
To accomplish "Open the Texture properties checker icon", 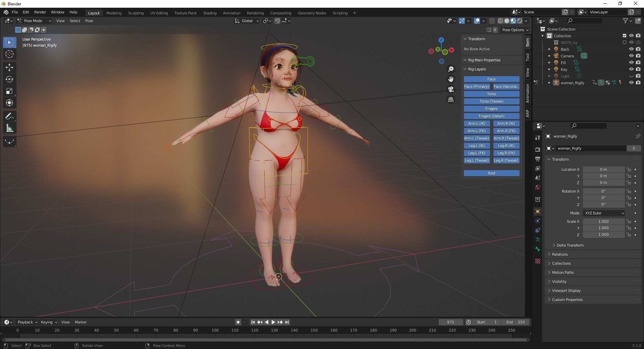I will point(538,261).
